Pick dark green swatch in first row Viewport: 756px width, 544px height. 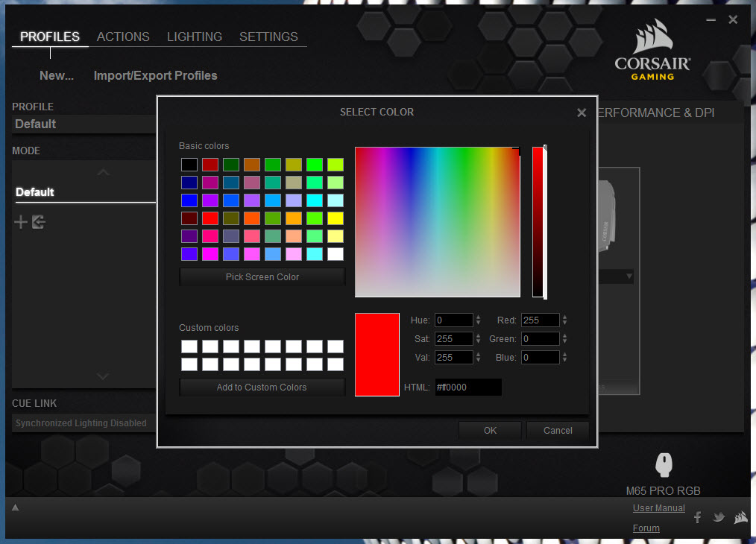230,165
